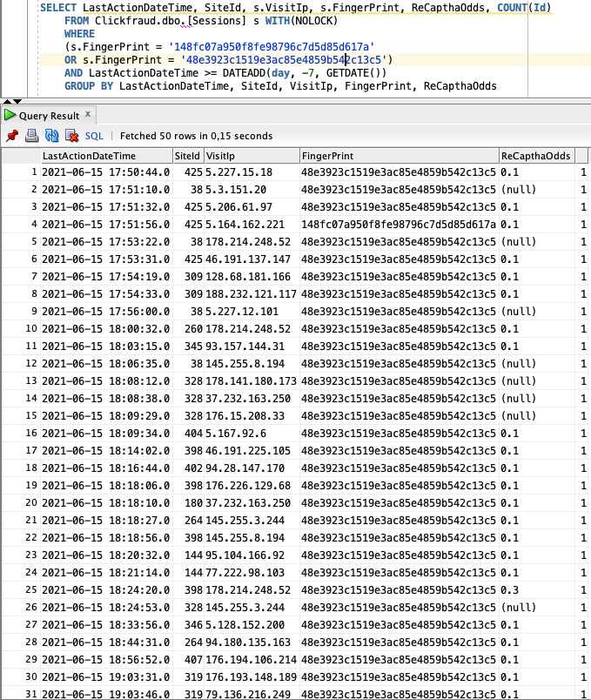Viewport: 591px width, 700px height.
Task: Click the WHERE keyword in the editor
Action: click(79, 34)
